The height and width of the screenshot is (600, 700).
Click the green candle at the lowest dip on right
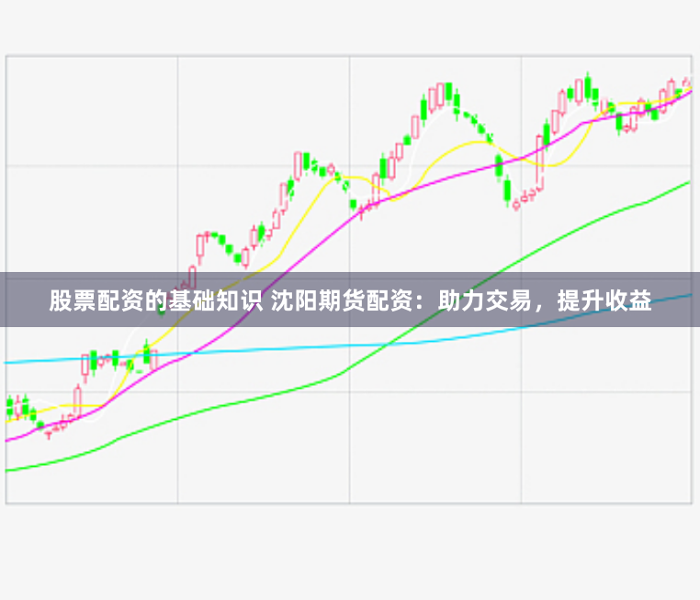point(507,189)
